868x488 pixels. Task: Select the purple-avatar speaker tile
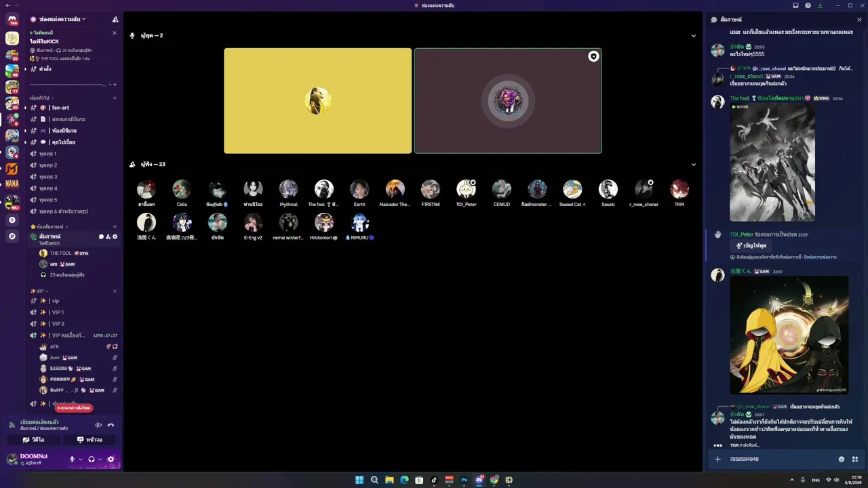pos(508,101)
